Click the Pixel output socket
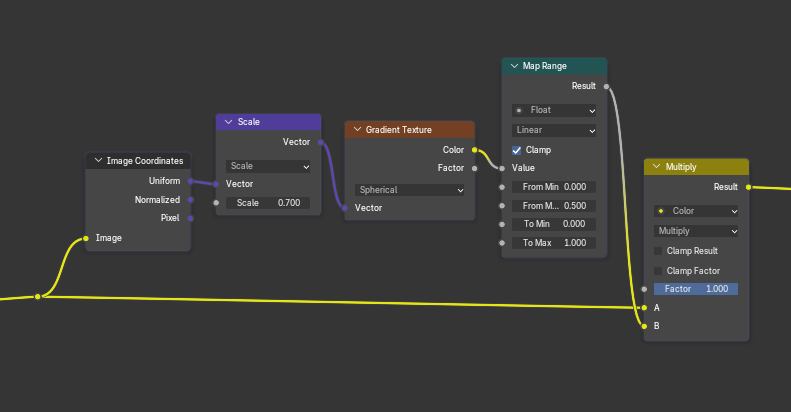 pos(190,218)
